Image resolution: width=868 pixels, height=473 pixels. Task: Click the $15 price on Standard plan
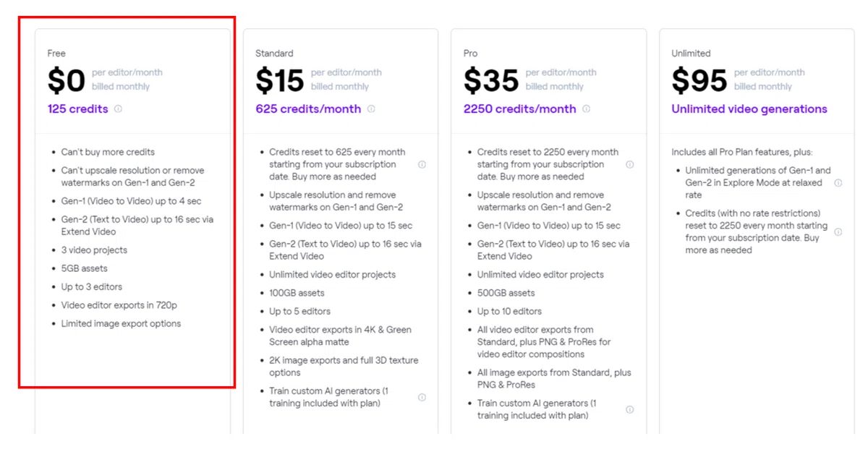tap(279, 80)
